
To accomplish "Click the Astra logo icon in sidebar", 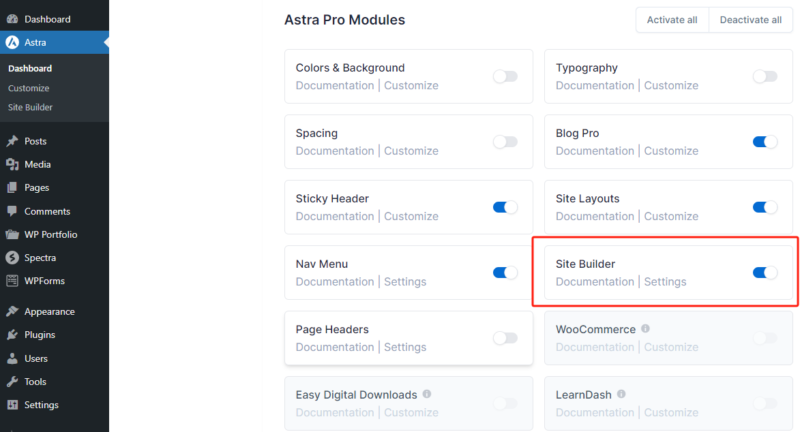I will click(12, 42).
